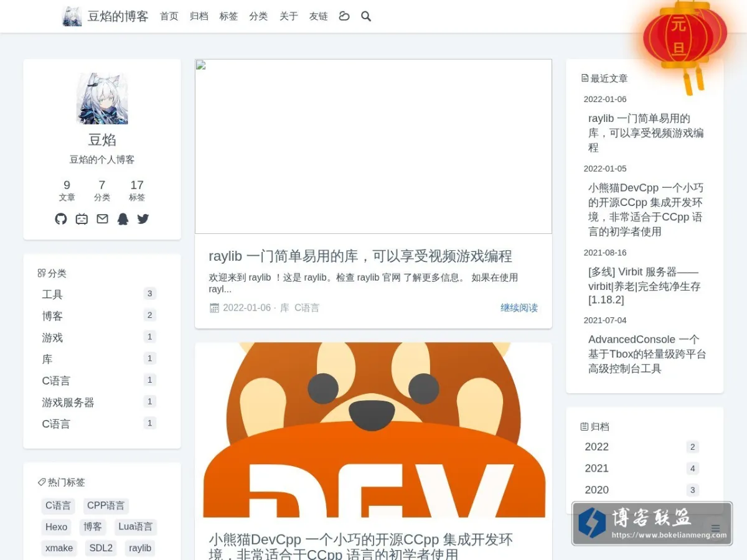Click the Lua语言 hot tag
Screen dimensions: 747x560
136,527
